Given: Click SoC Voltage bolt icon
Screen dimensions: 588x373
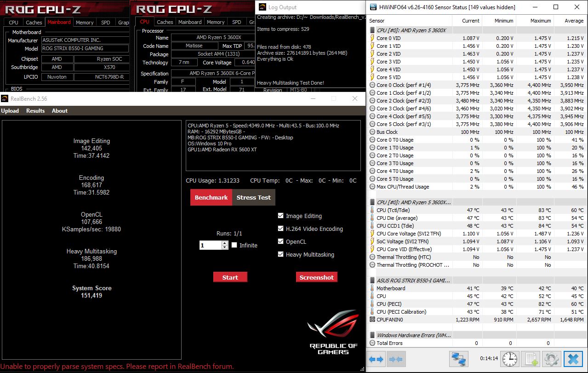Looking at the screenshot, I should [x=372, y=241].
